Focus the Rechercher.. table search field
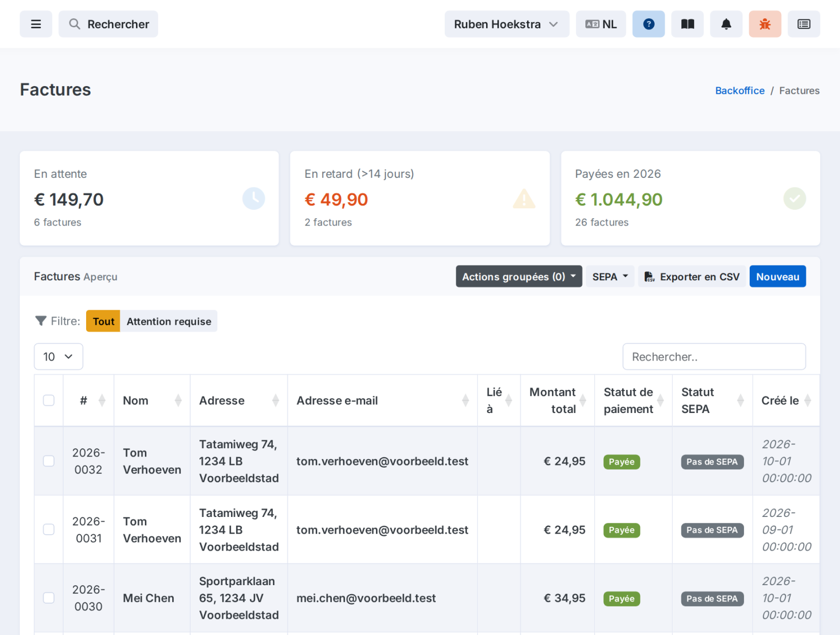Image resolution: width=840 pixels, height=635 pixels. point(714,357)
